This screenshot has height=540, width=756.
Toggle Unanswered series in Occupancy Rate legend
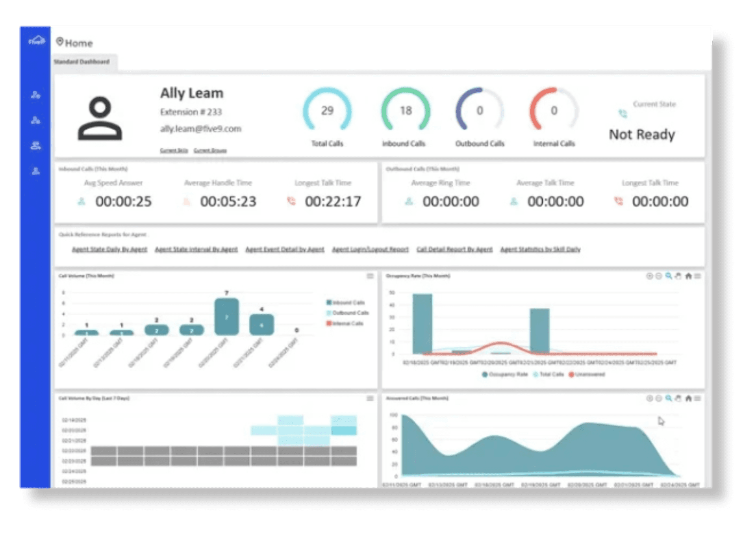point(587,374)
